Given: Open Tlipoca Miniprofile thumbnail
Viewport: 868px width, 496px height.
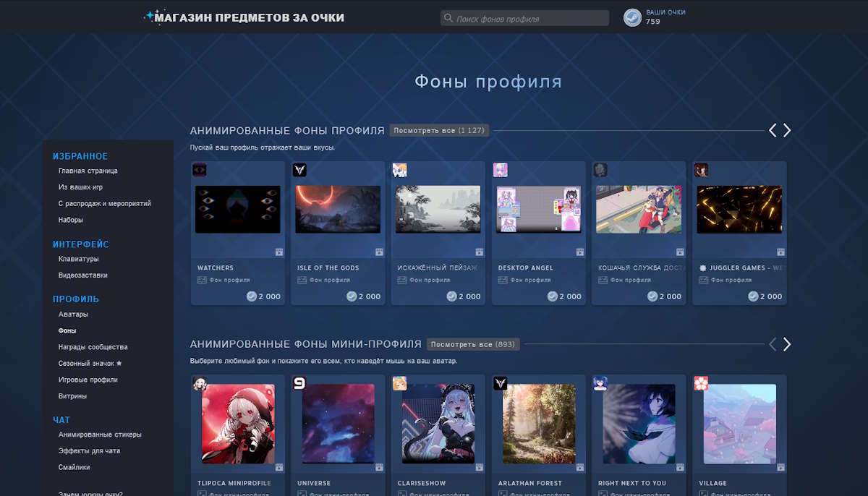Looking at the screenshot, I should 238,424.
